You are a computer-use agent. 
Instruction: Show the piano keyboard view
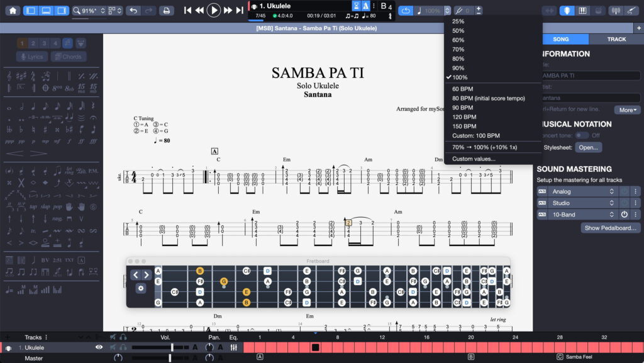point(583,10)
